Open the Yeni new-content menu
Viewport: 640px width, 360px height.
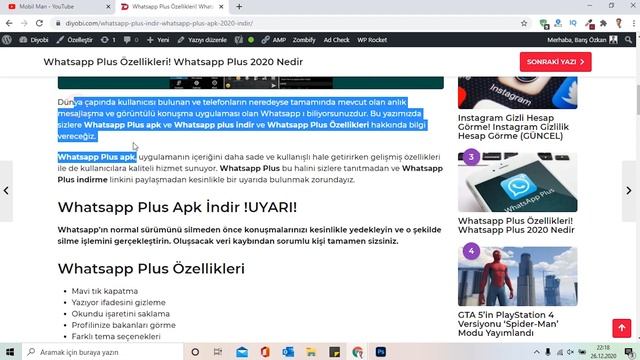(158, 40)
